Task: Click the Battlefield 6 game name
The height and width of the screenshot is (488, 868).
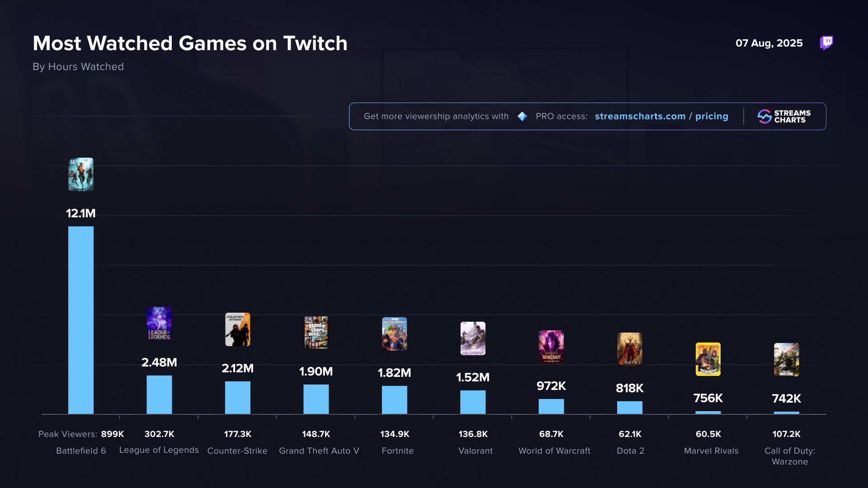Action: pos(81,451)
